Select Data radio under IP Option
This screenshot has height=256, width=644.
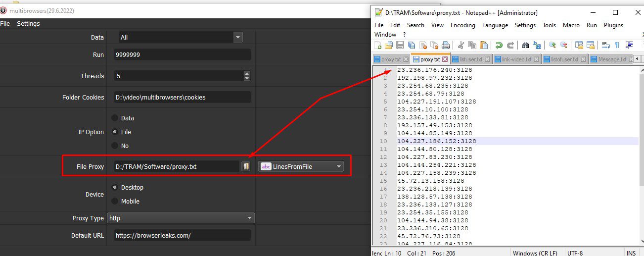pos(115,118)
